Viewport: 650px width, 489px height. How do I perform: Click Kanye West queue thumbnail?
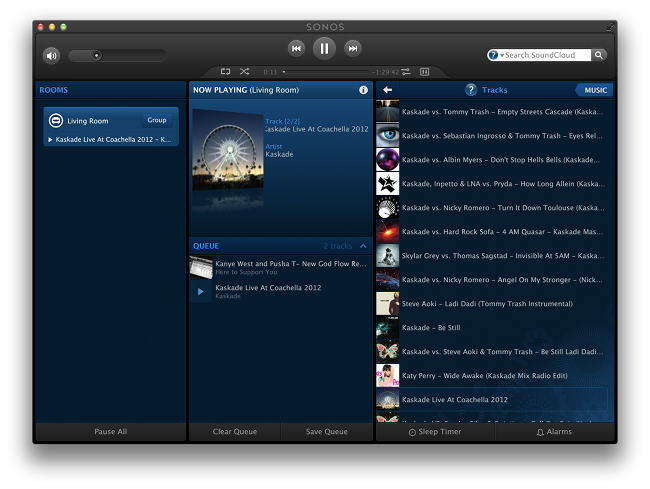pos(201,267)
